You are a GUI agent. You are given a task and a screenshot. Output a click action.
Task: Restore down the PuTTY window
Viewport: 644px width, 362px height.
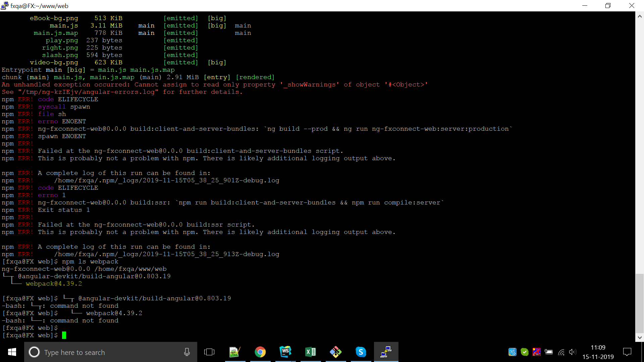tap(608, 6)
